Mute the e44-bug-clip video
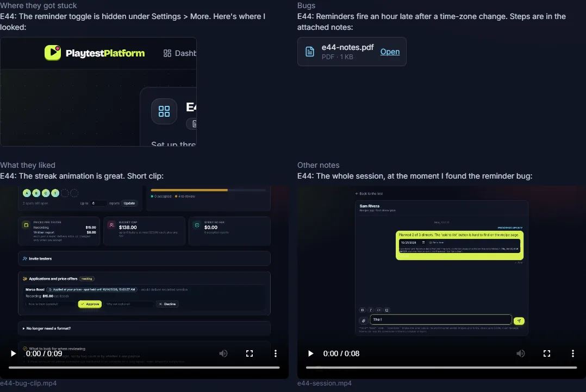The height and width of the screenshot is (392, 586). pyautogui.click(x=223, y=353)
